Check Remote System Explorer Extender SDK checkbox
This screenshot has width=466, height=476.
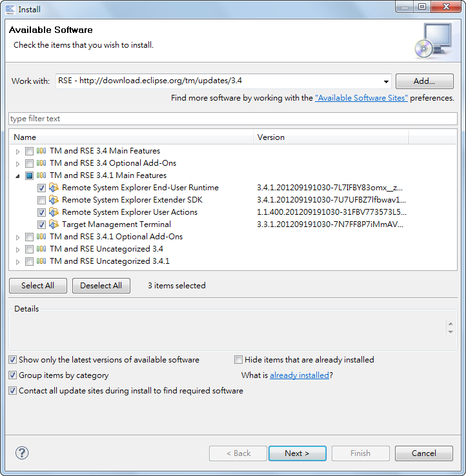41,200
